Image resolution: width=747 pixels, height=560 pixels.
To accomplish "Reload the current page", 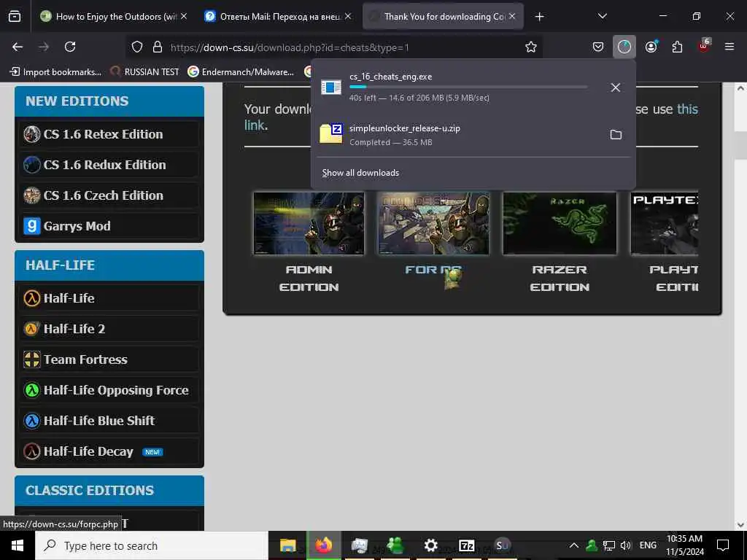I will coord(70,47).
